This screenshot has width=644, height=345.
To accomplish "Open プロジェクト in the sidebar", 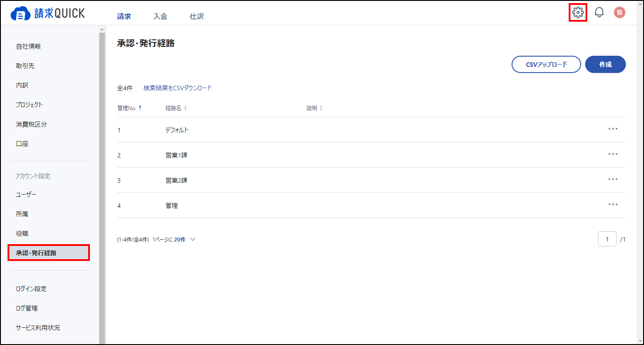I will 30,105.
